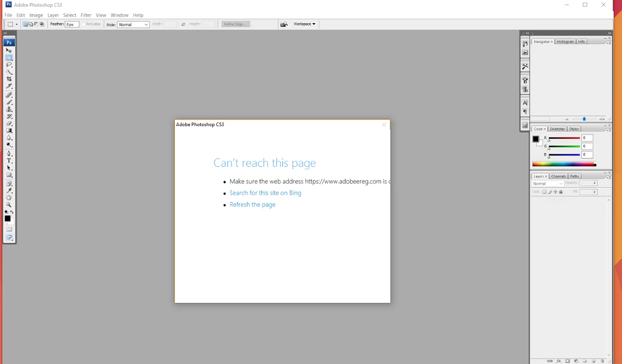622x364 pixels.
Task: Select the Notes tool
Action: pos(9,184)
